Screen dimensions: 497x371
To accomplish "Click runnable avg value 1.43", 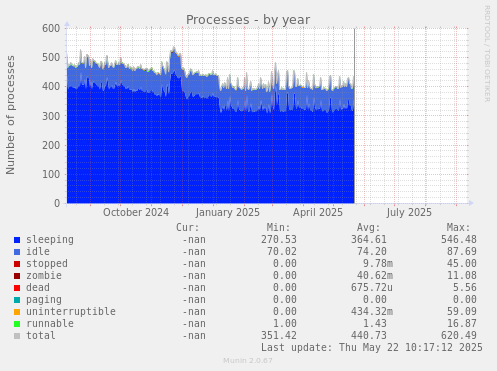I will tap(375, 324).
